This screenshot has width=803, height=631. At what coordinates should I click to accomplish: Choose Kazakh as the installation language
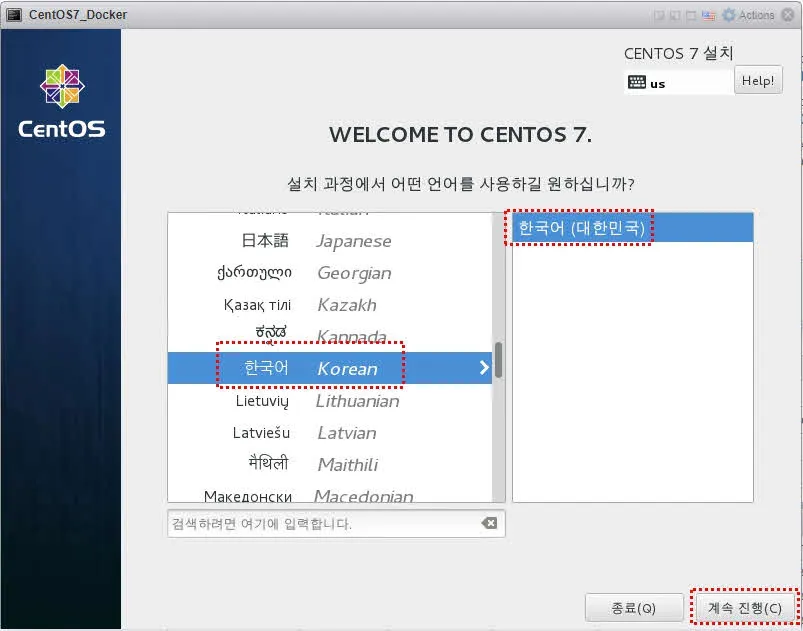coord(330,305)
